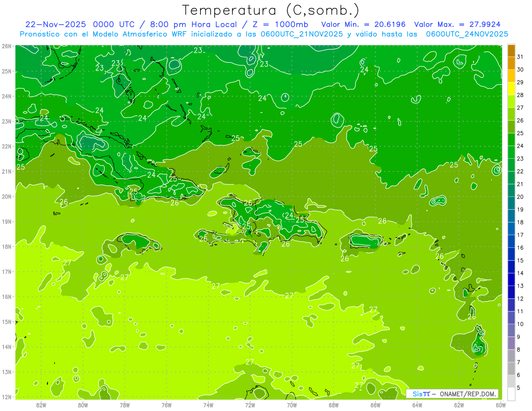Pick the colorbar swatch between 27 and 28
Screen dimensions: 532x411
click(511, 102)
